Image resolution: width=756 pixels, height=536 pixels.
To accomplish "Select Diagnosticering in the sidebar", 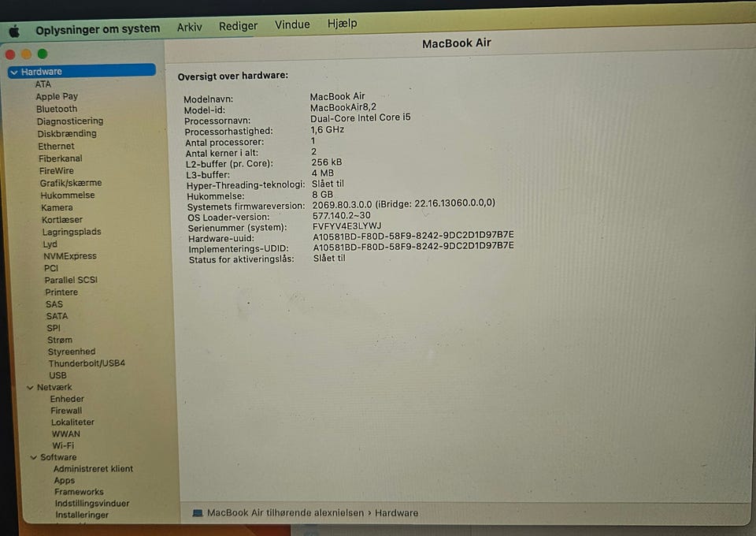I will point(70,121).
